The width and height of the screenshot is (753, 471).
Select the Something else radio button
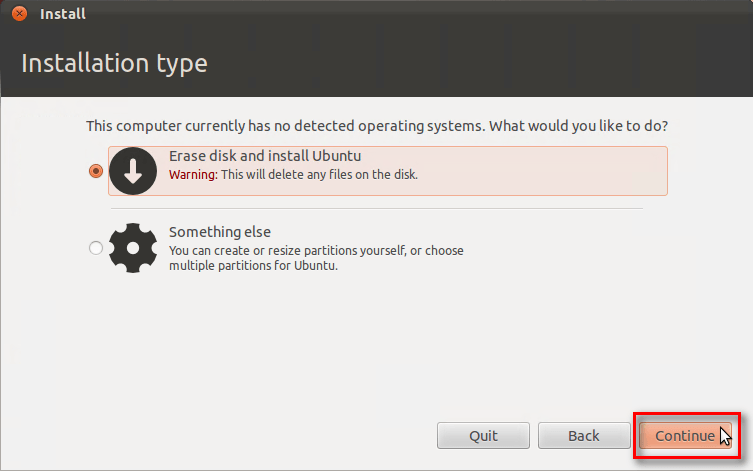(96, 248)
